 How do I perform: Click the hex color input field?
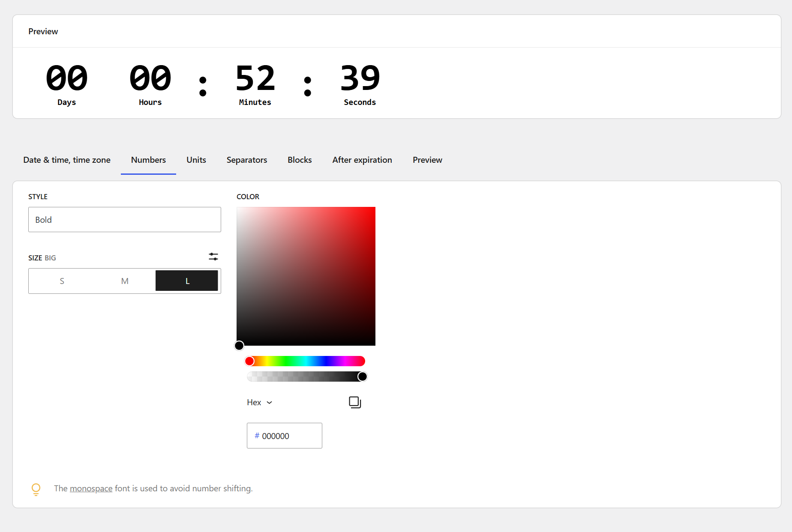click(285, 436)
